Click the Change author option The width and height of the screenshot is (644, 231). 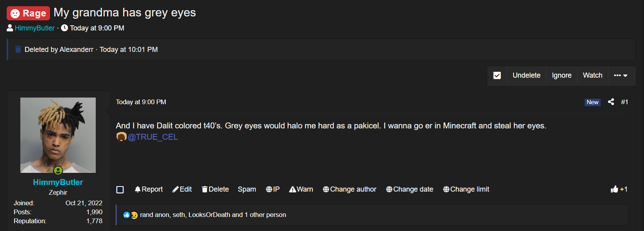coord(350,189)
